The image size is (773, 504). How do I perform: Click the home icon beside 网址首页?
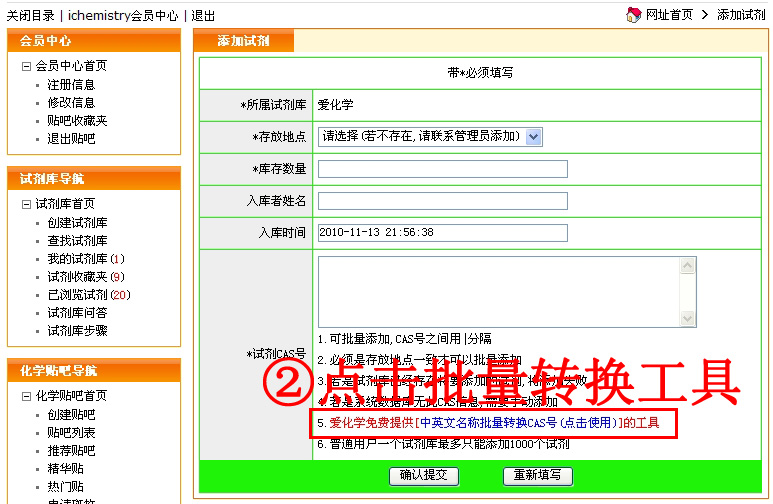click(632, 15)
